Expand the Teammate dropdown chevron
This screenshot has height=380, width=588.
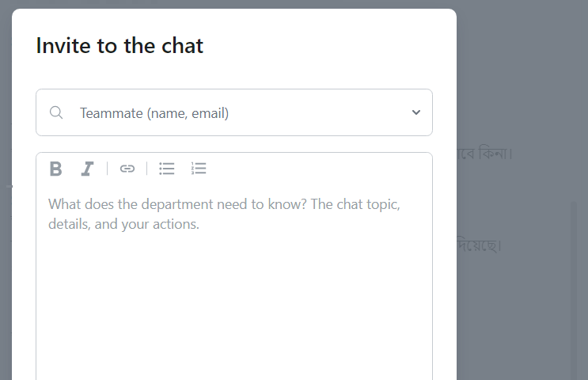(x=416, y=112)
